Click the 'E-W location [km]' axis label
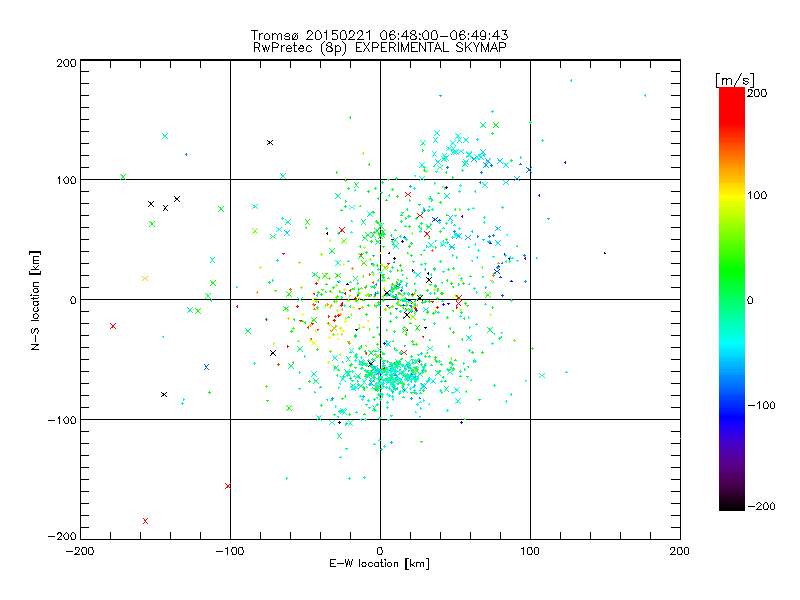Viewport: 800px width, 600px height. (379, 563)
